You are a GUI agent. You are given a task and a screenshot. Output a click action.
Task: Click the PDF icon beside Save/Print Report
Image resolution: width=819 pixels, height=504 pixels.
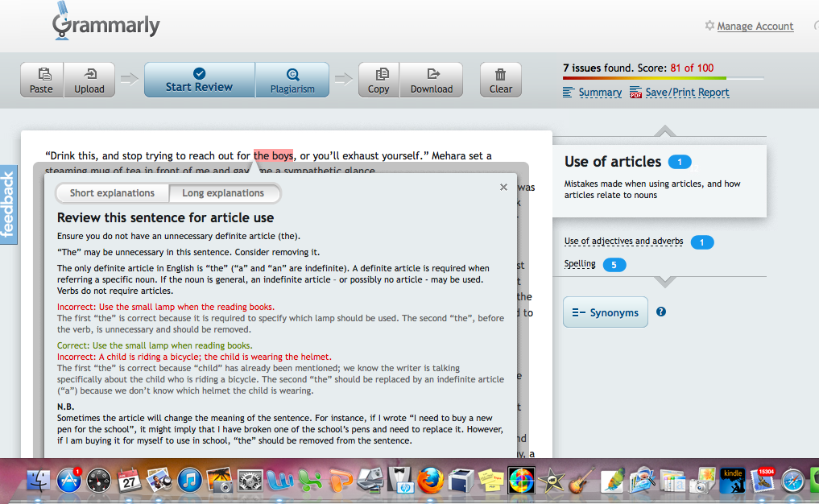635,93
